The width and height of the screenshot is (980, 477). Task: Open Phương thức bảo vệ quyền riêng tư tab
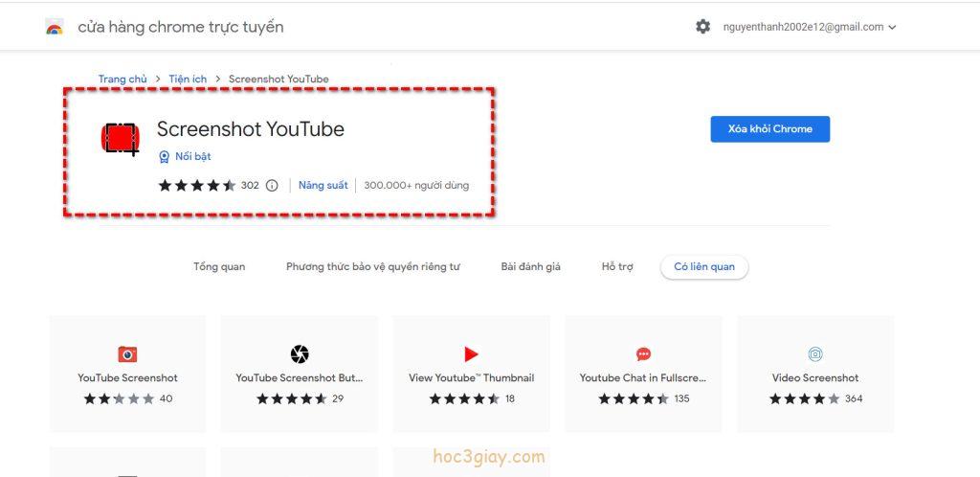[x=372, y=266]
